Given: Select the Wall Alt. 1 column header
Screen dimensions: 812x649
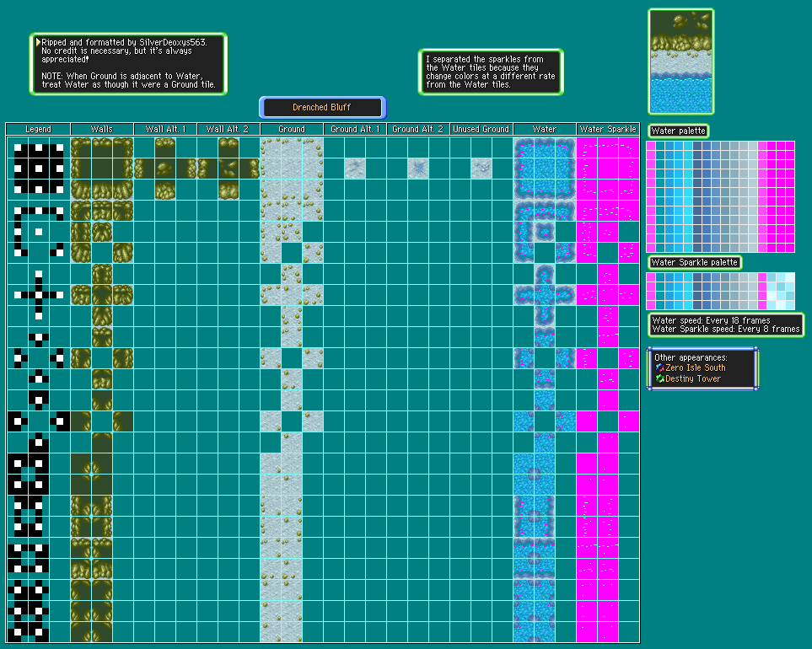Looking at the screenshot, I should (x=165, y=129).
